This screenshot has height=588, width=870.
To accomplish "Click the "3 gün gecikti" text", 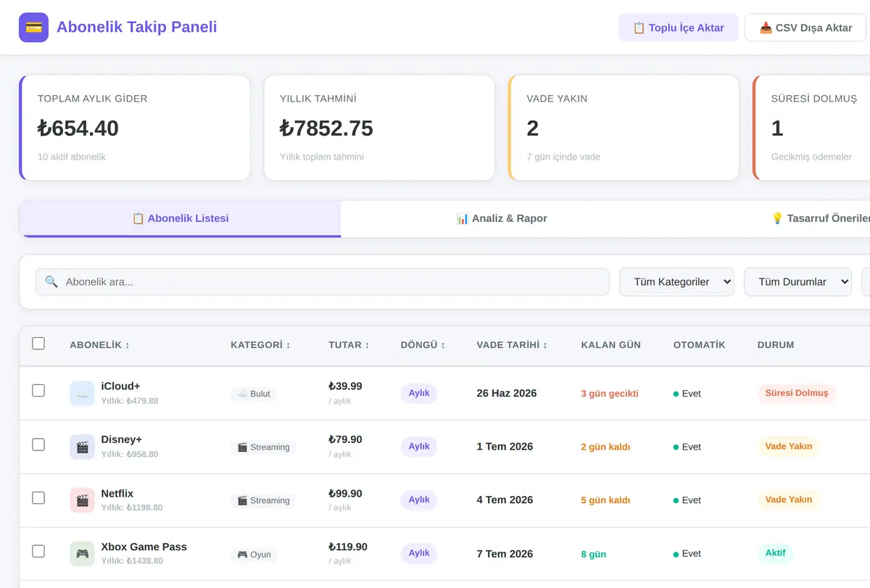I will click(x=610, y=394).
